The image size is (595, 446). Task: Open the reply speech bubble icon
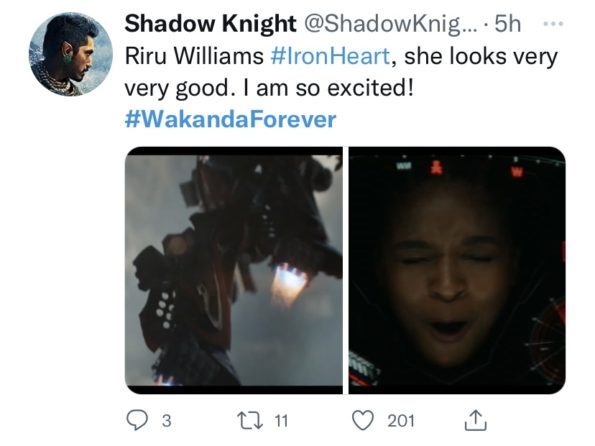pos(137,420)
